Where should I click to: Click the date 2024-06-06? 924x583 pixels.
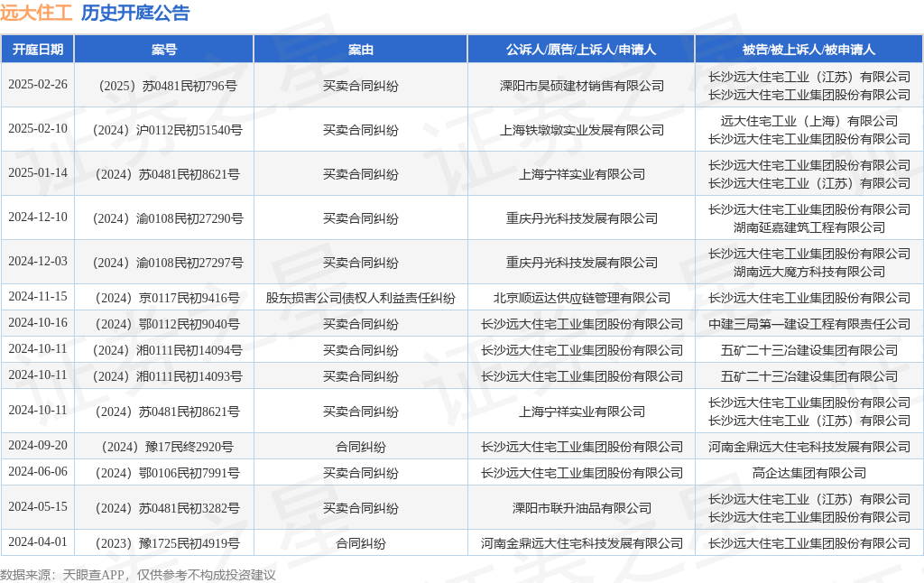(38, 471)
